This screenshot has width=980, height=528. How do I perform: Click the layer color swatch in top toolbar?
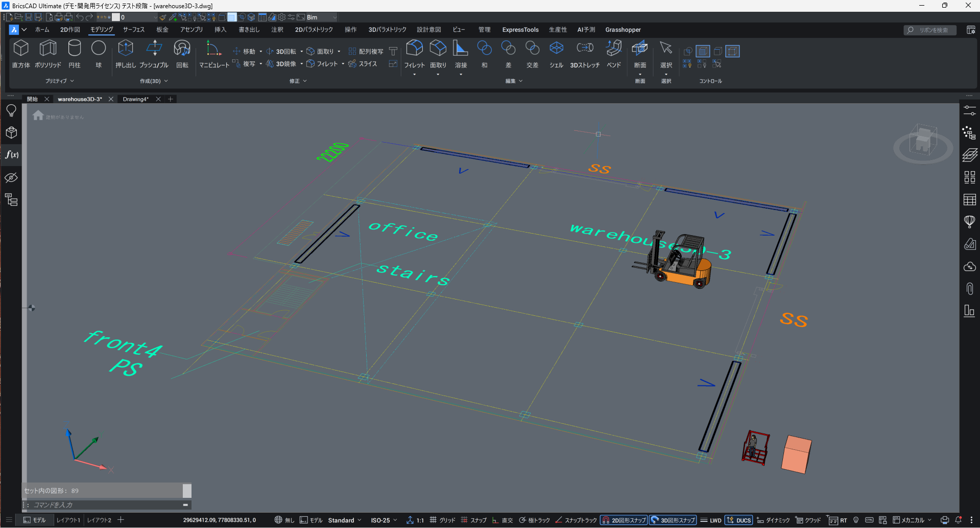[x=116, y=17]
